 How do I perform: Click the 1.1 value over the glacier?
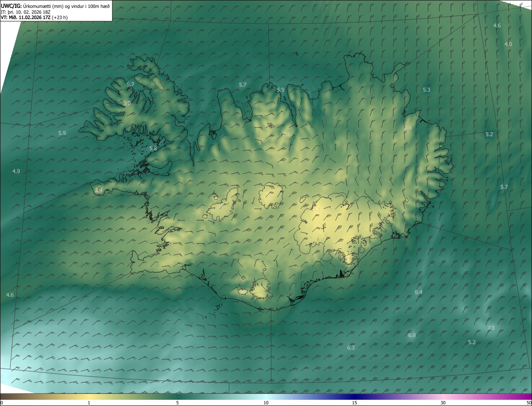(317, 210)
